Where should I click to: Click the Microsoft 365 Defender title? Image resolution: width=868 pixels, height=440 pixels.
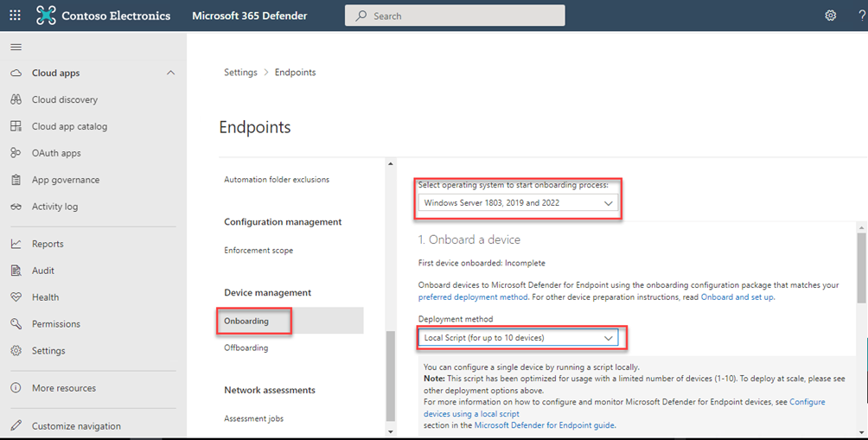[x=250, y=16]
